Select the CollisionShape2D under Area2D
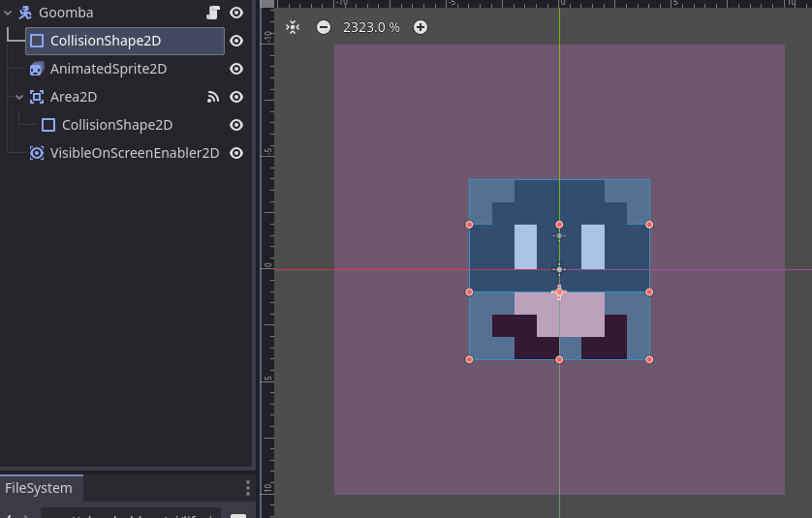The height and width of the screenshot is (518, 812). pyautogui.click(x=117, y=125)
